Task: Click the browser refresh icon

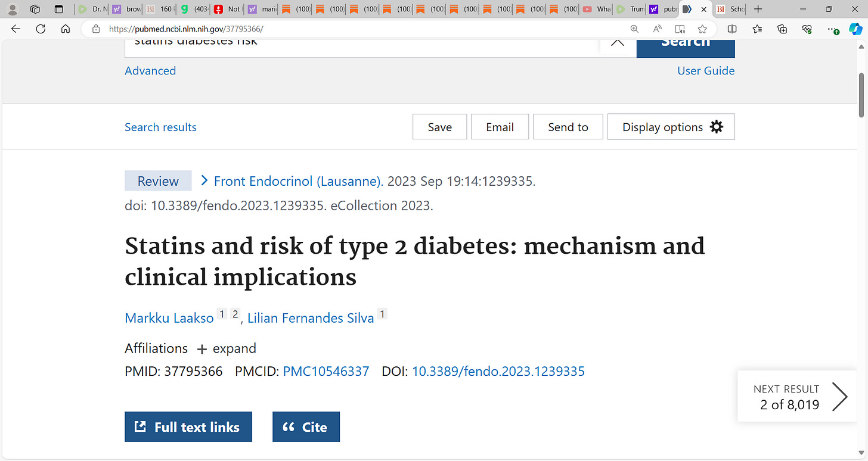Action: pos(41,29)
